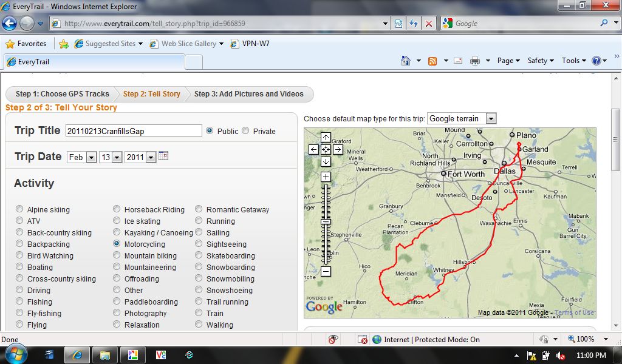This screenshot has height=364, width=622.
Task: Click the URL address bar
Action: pyautogui.click(x=221, y=24)
